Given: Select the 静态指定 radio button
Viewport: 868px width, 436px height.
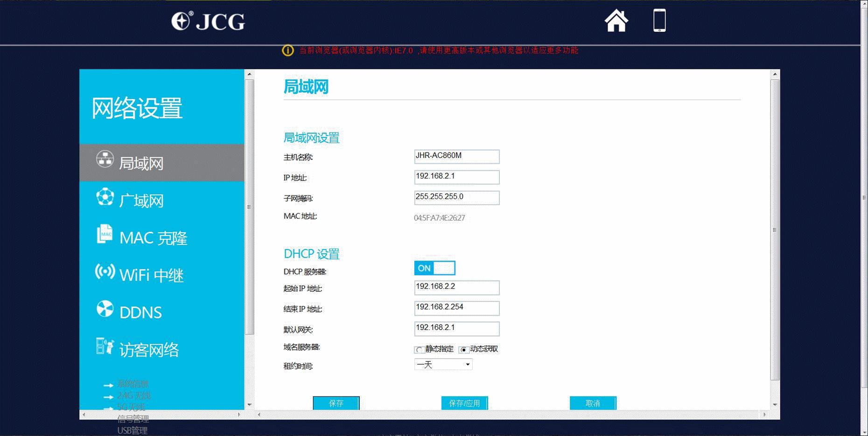Looking at the screenshot, I should 419,349.
